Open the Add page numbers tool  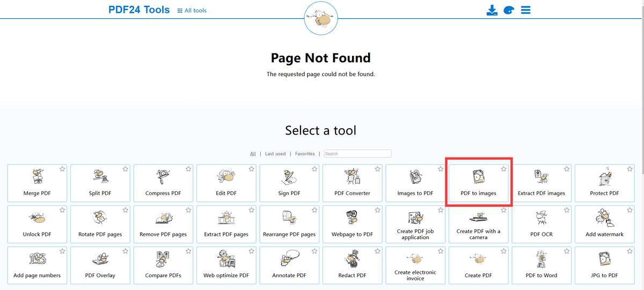37,265
